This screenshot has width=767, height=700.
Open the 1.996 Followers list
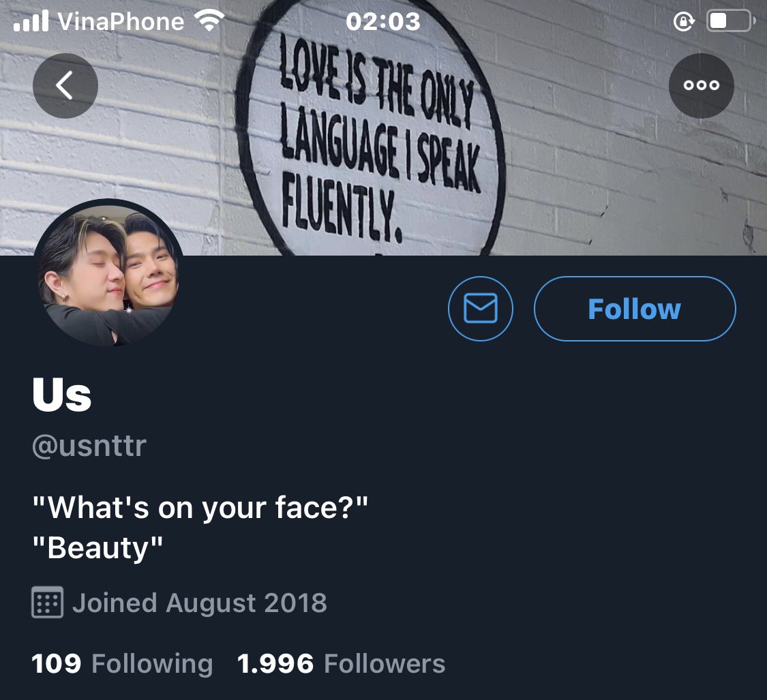pos(341,664)
